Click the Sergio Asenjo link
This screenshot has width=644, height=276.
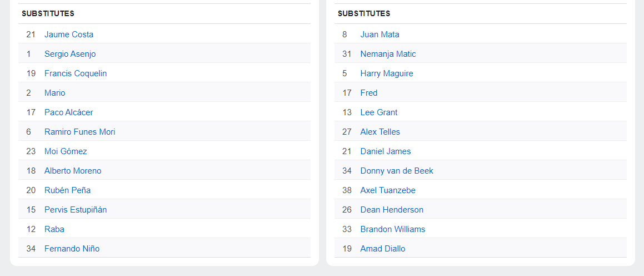pyautogui.click(x=70, y=54)
